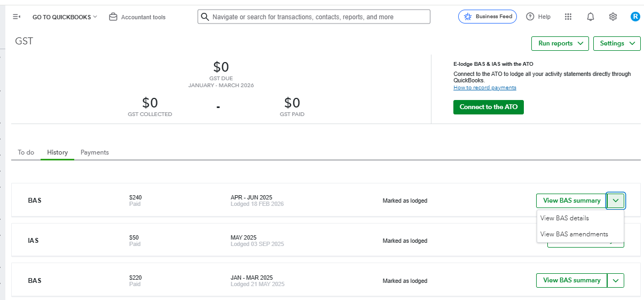This screenshot has width=644, height=300.
Task: Open the Business Feed button
Action: [489, 17]
